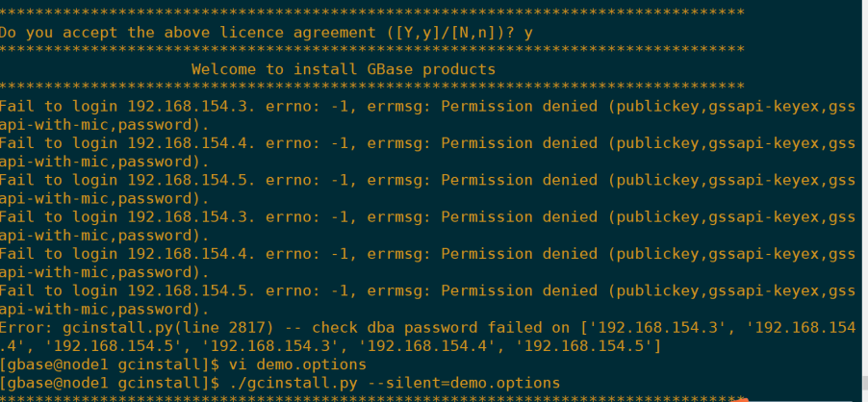Click 'Do you accept the above licence agreement' text
This screenshot has height=402, width=868.
point(188,33)
